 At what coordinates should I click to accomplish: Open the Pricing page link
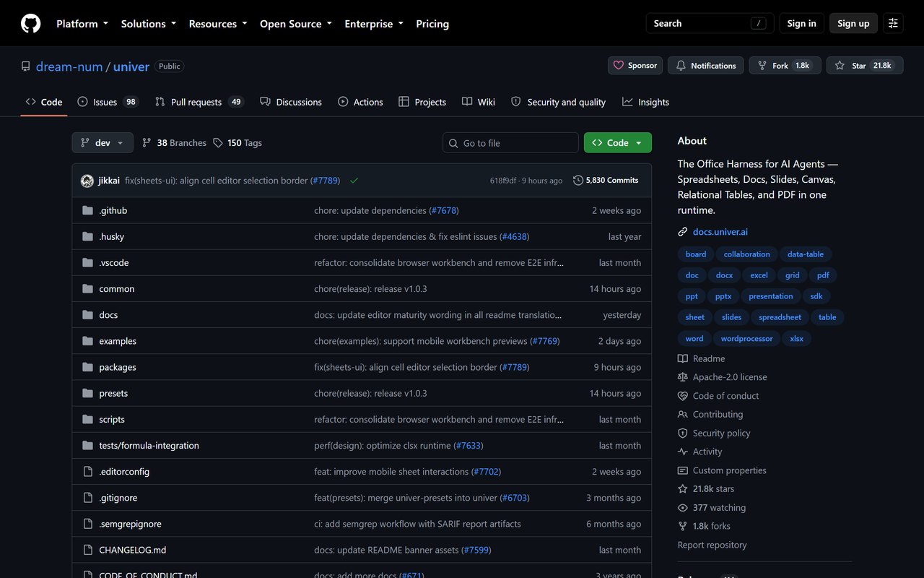pos(432,24)
